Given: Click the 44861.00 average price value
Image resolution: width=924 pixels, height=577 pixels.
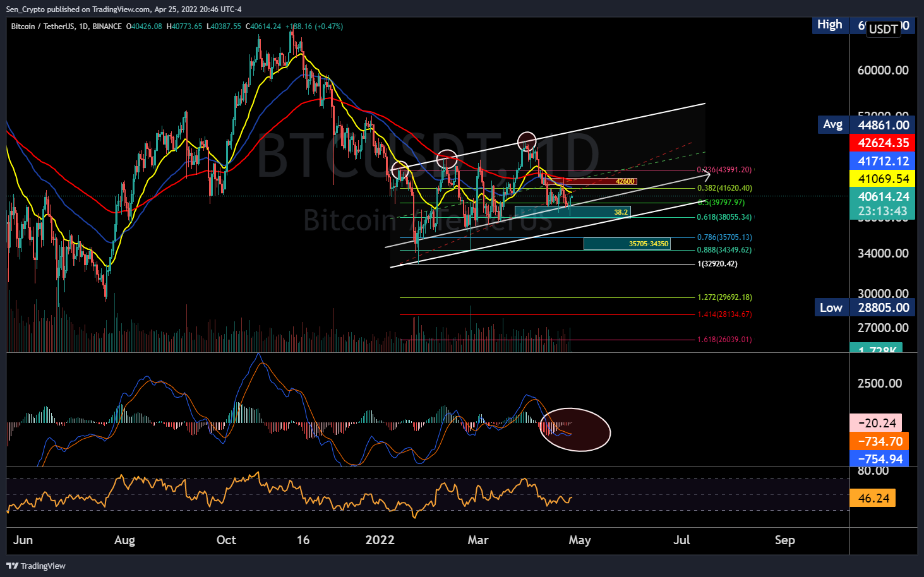Looking at the screenshot, I should 883,125.
